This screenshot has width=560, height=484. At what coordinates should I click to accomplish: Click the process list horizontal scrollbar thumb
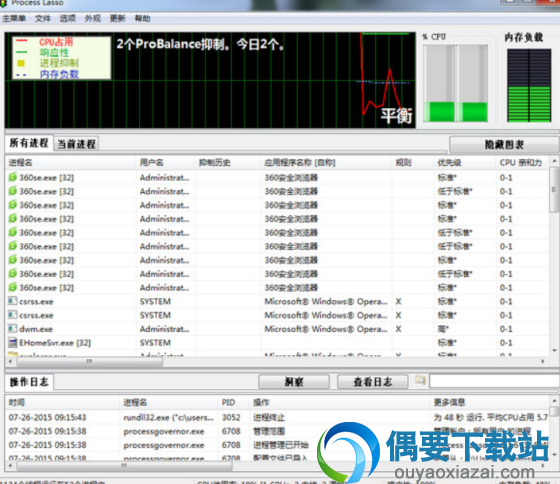click(x=89, y=362)
